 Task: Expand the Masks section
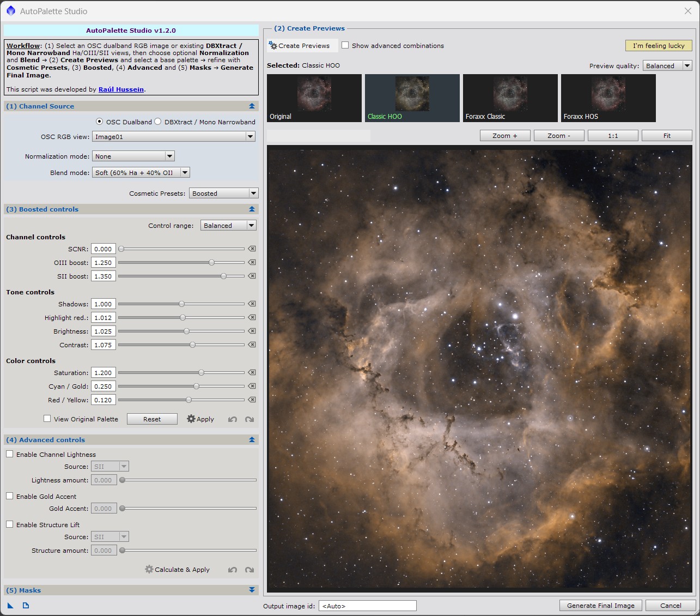[252, 590]
